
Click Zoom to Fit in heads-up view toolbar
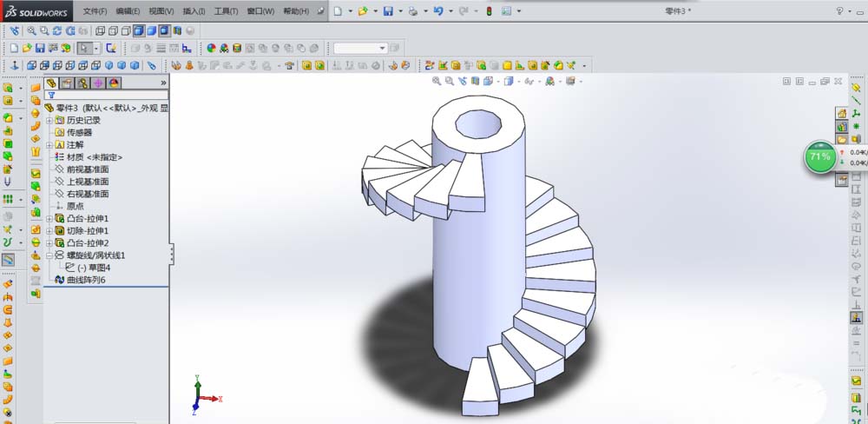pos(437,81)
